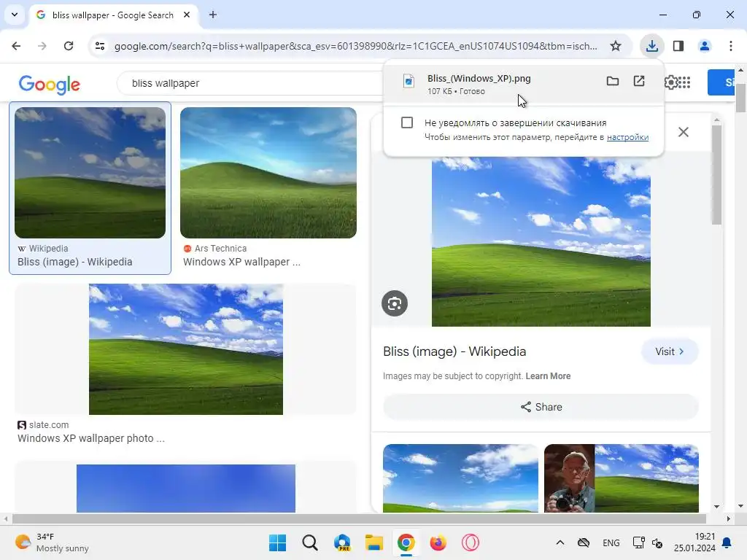Click the site information icon in address bar
747x560 pixels.
(99, 46)
